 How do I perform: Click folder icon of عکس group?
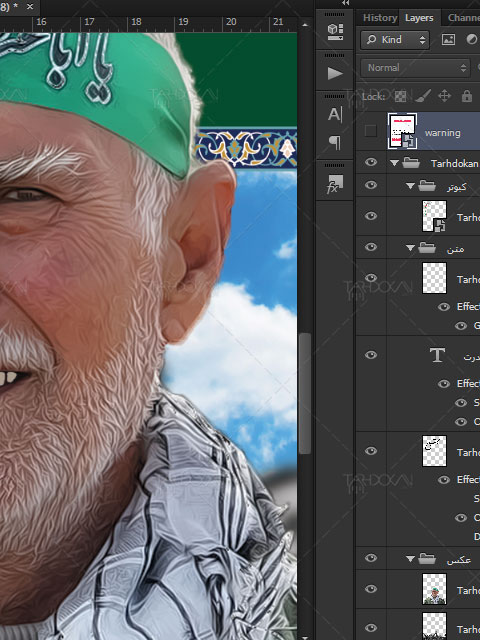coord(427,559)
